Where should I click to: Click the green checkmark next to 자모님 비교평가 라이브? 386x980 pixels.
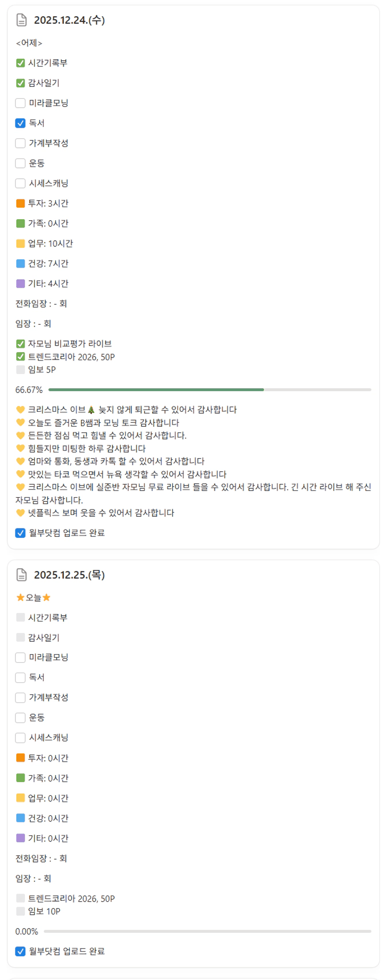click(21, 344)
